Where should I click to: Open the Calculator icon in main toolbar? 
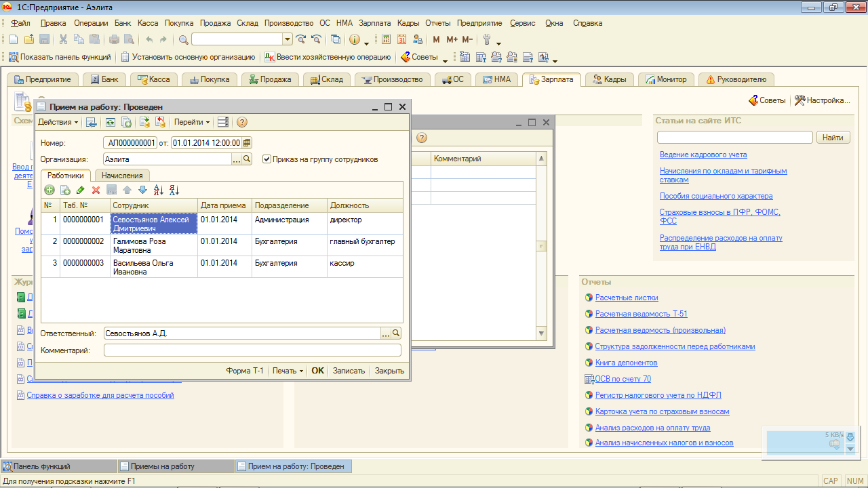pos(387,39)
